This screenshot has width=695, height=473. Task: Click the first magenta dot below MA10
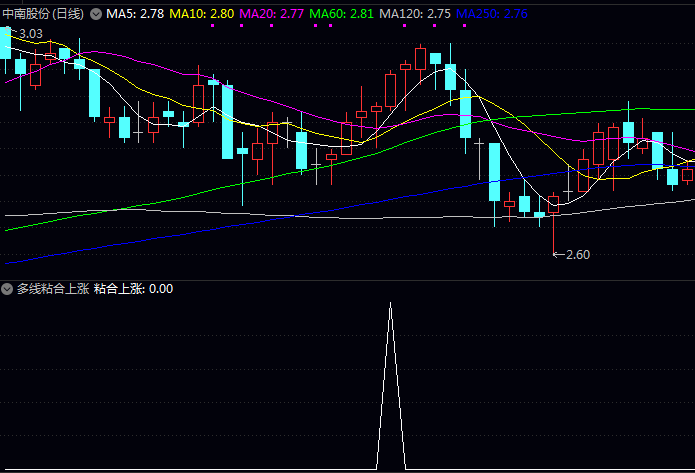click(213, 26)
